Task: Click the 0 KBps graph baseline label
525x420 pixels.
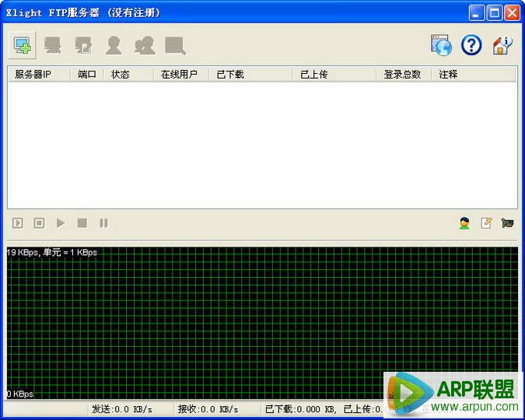Action: 20,394
